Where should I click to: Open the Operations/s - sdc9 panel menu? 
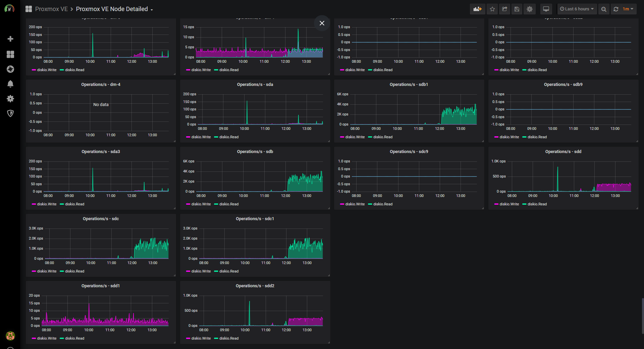(x=409, y=152)
